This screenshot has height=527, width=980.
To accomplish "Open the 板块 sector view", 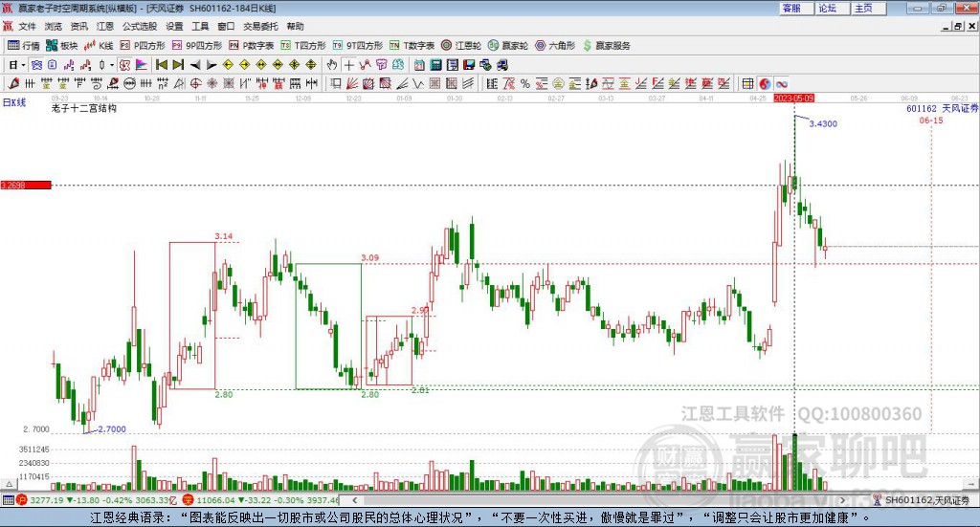I will (61, 46).
